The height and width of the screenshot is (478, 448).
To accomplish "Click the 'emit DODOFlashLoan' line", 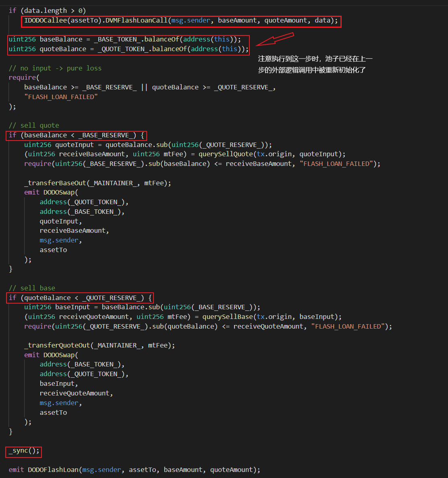I will (135, 470).
